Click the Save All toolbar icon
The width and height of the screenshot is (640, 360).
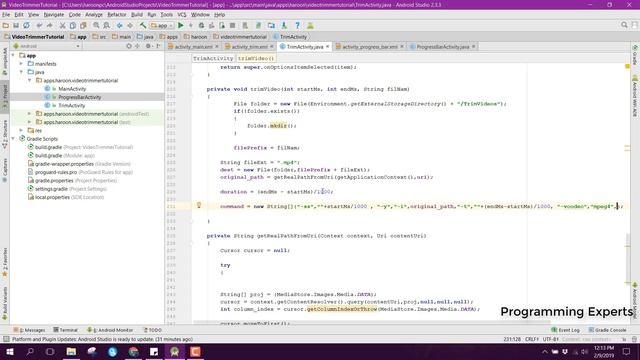[16, 25]
